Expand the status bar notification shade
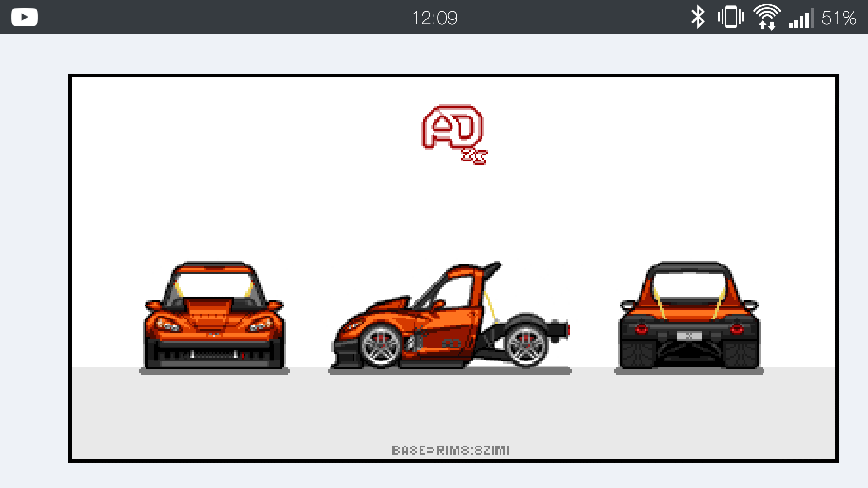The image size is (868, 488). pyautogui.click(x=434, y=17)
